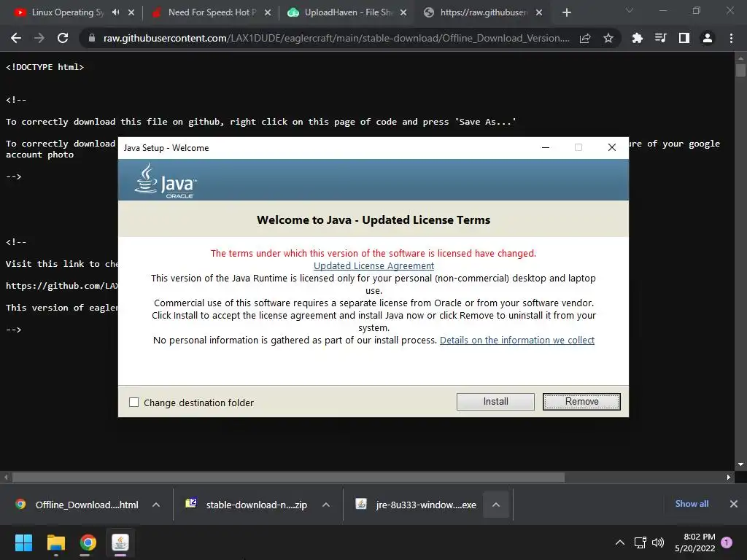Select Java installer taskbar icon
Image resolution: width=747 pixels, height=560 pixels.
(120, 542)
